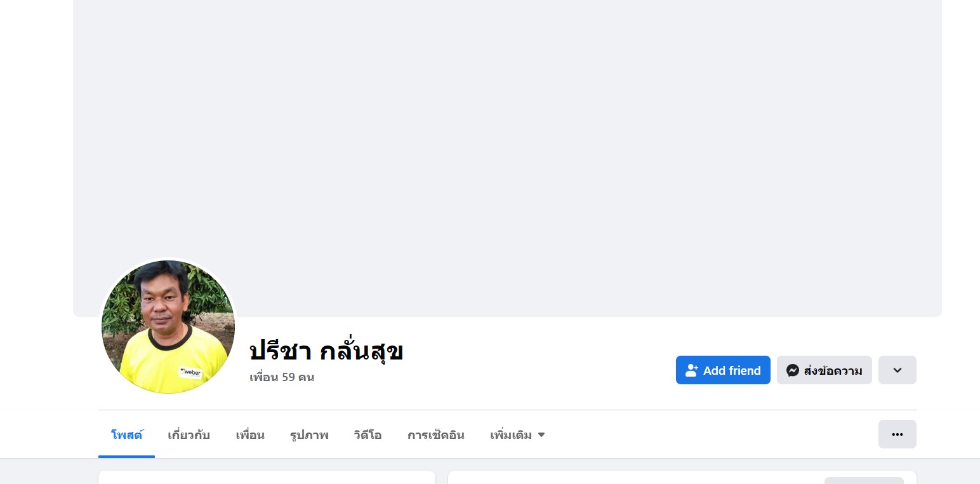Expand the chevron-down button next to ส่งข้อความ

897,370
